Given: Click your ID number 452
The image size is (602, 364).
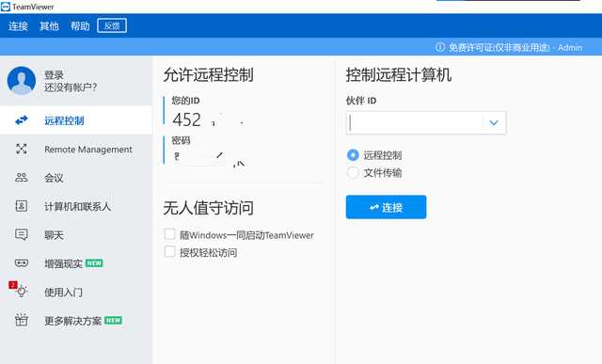Looking at the screenshot, I should coord(186,119).
